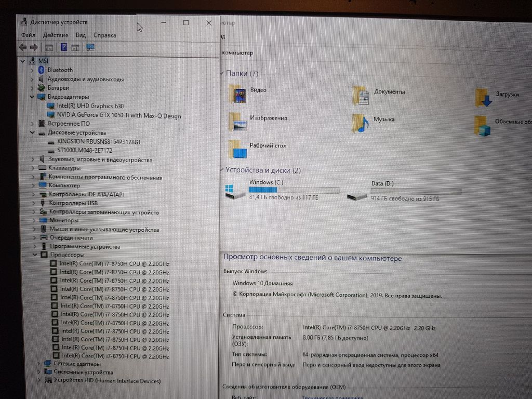Image resolution: width=532 pixels, height=399 pixels.
Task: Open the Музыка folder icon
Action: coord(361,123)
